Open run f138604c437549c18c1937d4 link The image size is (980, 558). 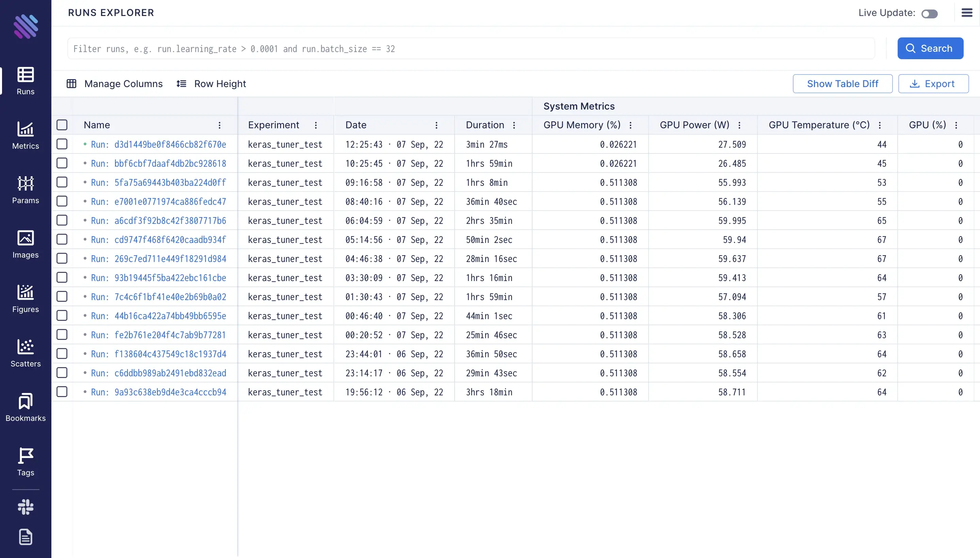tap(158, 354)
